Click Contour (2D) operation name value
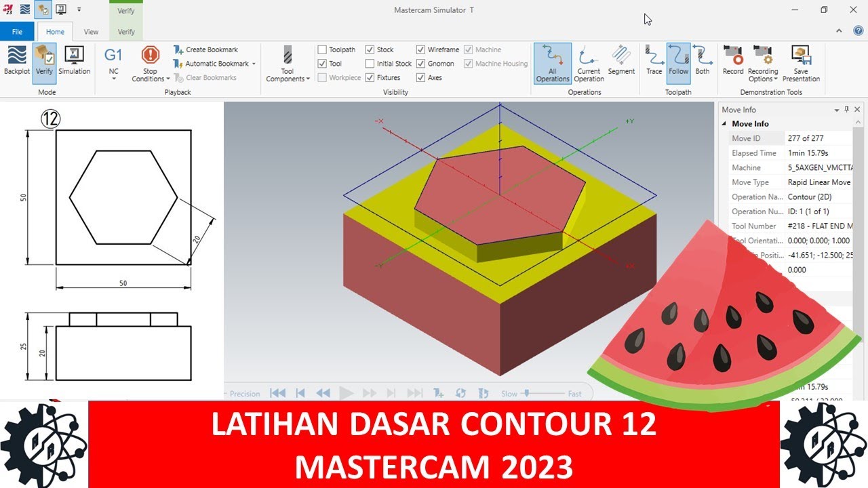This screenshot has width=868, height=488. (x=810, y=197)
